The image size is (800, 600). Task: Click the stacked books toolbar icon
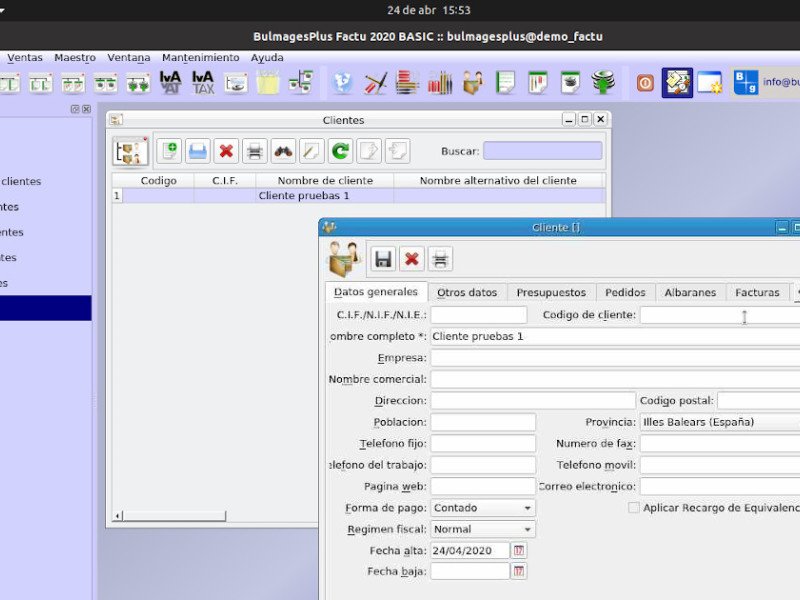tap(408, 82)
